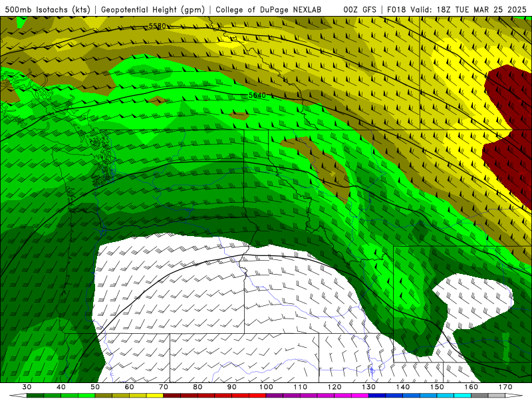Click the 'College of DuPage NEXLAB' text
This screenshot has width=532, height=399.
(269, 9)
